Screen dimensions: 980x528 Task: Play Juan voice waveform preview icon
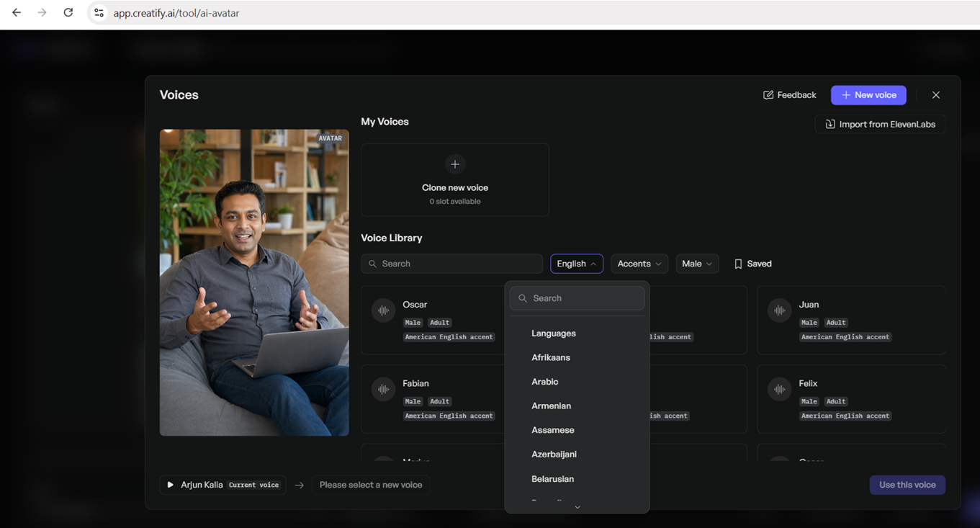click(780, 310)
